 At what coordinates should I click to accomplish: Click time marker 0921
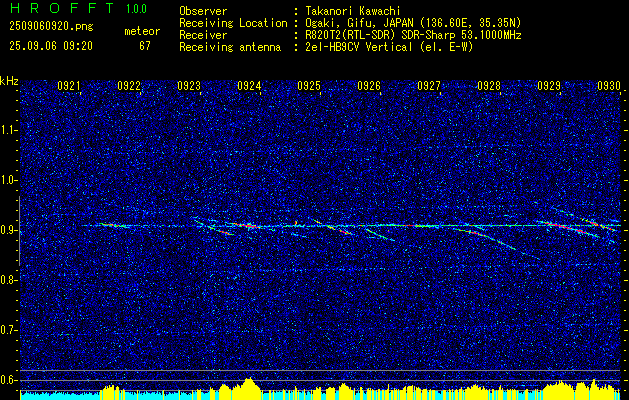point(69,85)
